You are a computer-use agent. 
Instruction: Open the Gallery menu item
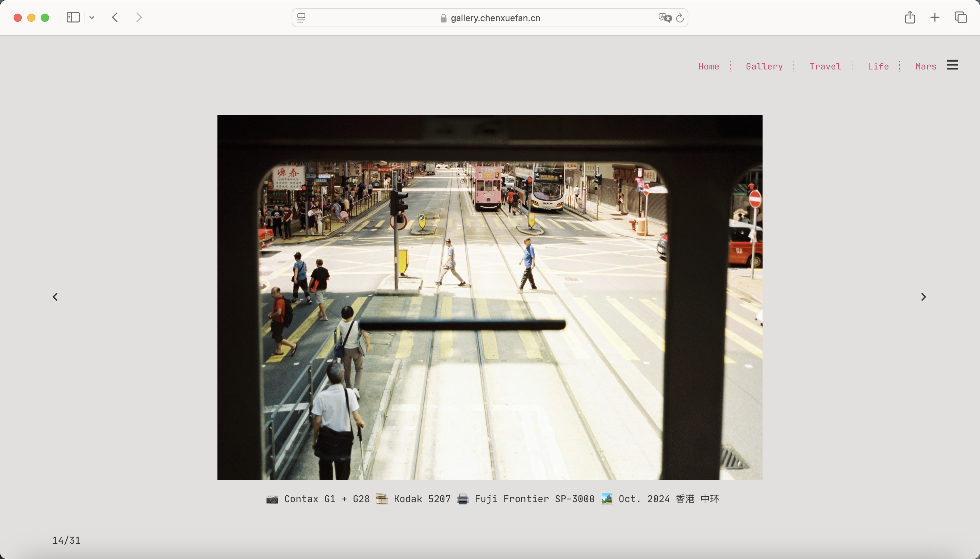click(x=764, y=66)
